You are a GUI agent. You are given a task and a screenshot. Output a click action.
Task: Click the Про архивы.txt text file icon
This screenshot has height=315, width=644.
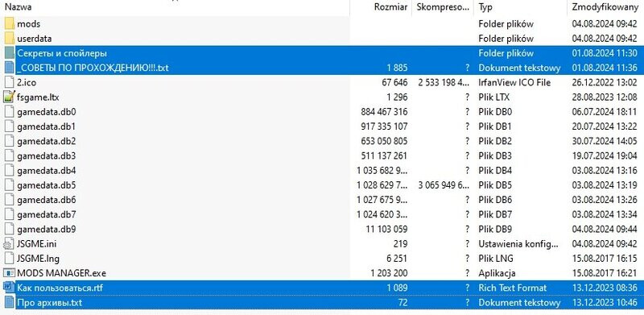(x=9, y=303)
